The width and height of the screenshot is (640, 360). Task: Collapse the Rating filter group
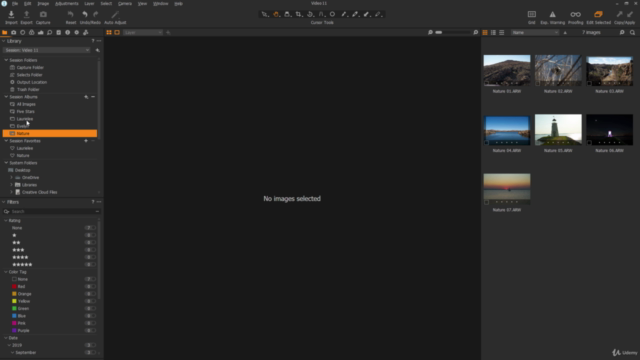[6, 220]
